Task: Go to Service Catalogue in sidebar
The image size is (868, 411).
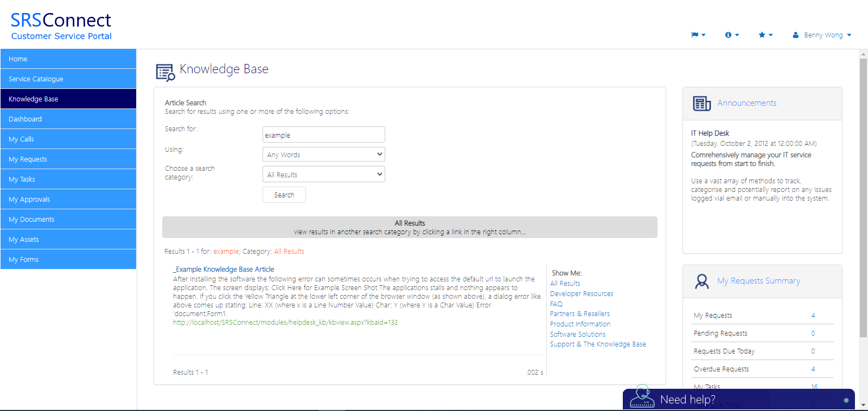Action: [68, 79]
